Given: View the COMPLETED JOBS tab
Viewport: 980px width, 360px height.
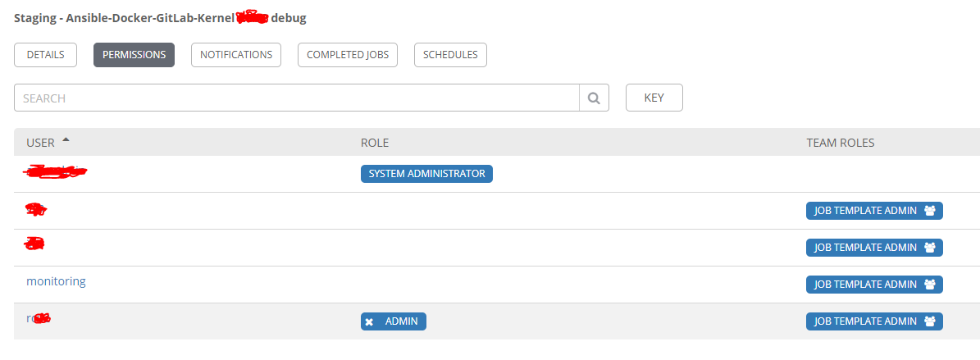Looking at the screenshot, I should (x=348, y=54).
